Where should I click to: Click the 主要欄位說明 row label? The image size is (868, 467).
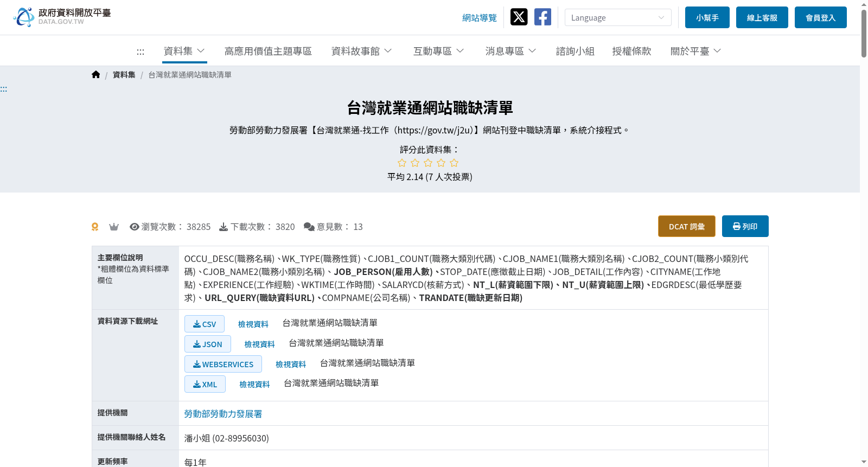point(120,258)
